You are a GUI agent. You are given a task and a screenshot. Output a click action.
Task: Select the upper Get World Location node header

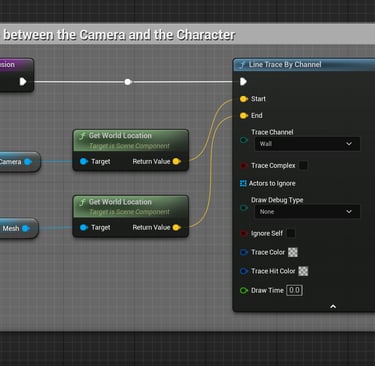[131, 140]
